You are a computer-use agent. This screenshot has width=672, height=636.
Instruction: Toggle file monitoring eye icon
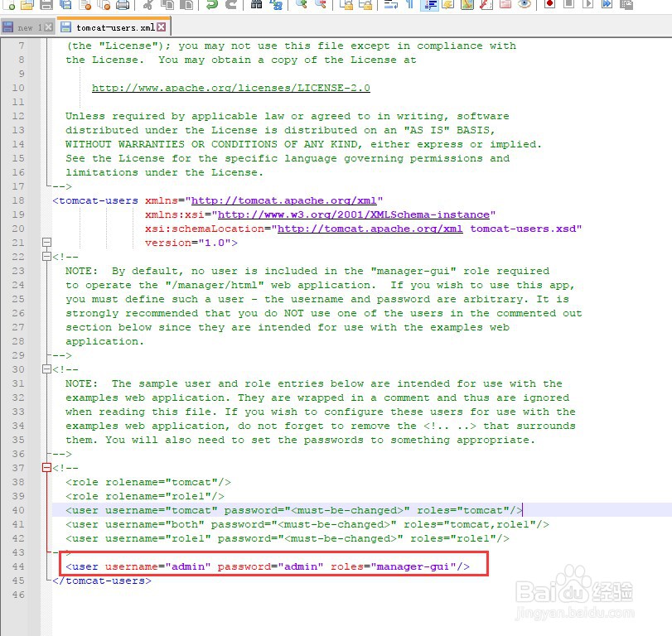pos(525,4)
